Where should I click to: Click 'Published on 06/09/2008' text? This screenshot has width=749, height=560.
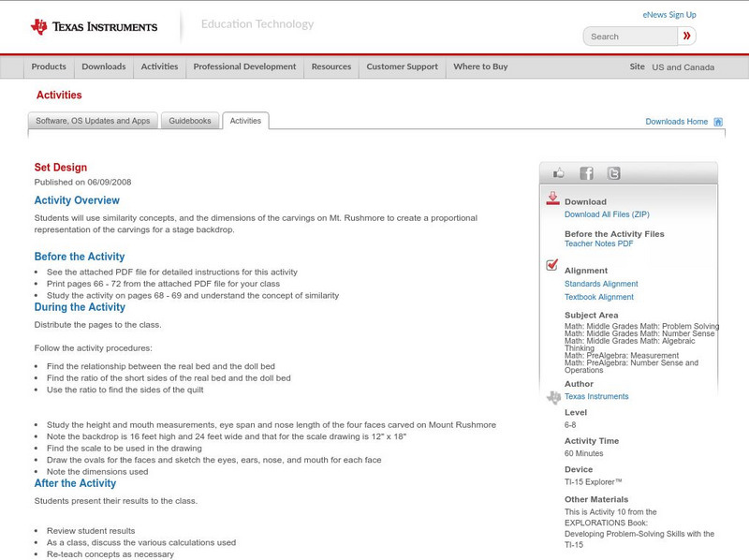(82, 182)
